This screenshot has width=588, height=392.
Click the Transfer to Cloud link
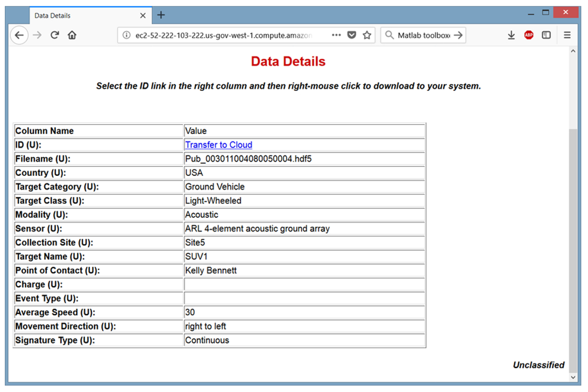tap(218, 145)
